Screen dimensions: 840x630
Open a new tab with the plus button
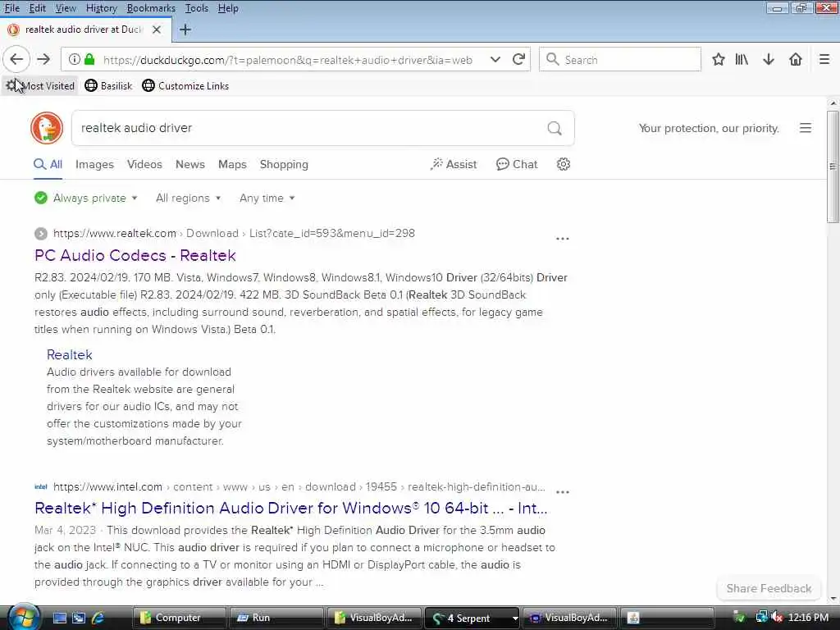pyautogui.click(x=185, y=30)
